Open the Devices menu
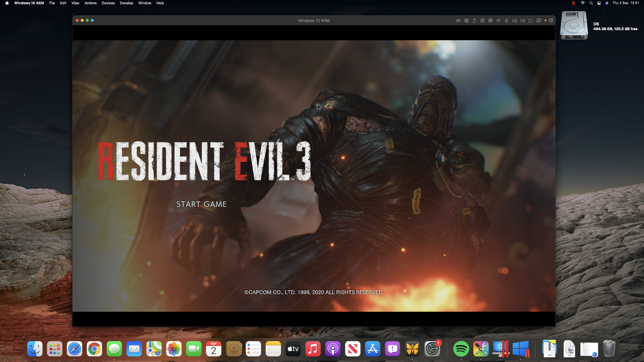The height and width of the screenshot is (362, 644). tap(108, 3)
